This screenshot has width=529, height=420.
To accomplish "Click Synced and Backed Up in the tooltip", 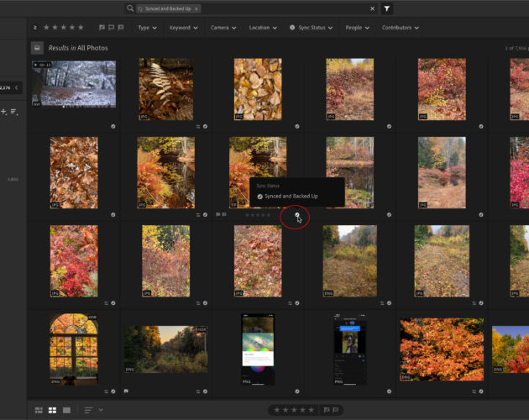I will [291, 197].
